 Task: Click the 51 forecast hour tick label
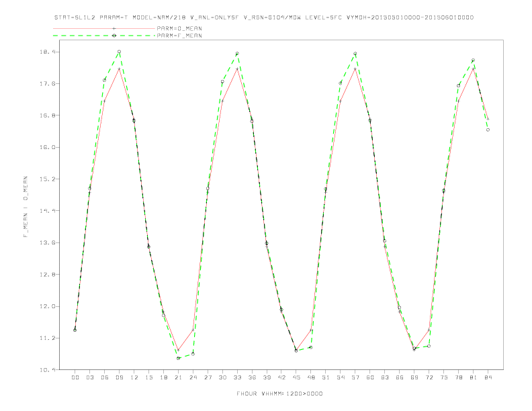(x=326, y=377)
